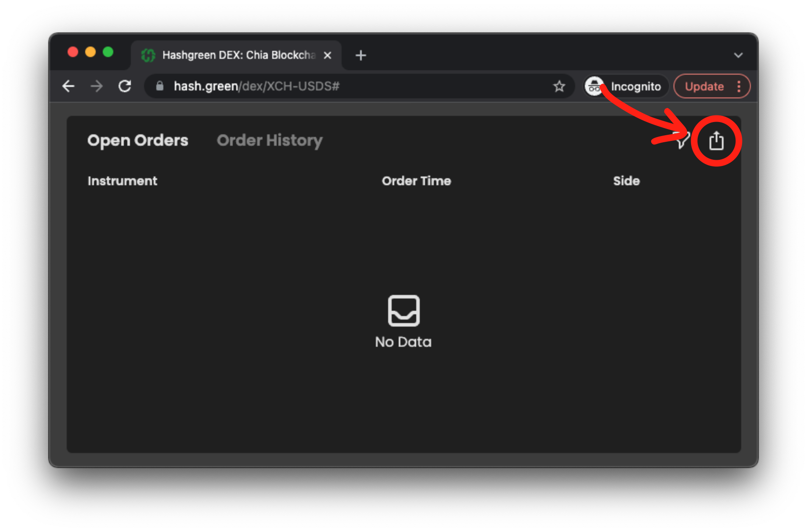The width and height of the screenshot is (807, 532).
Task: Click the Incognito profile indicator
Action: (626, 86)
